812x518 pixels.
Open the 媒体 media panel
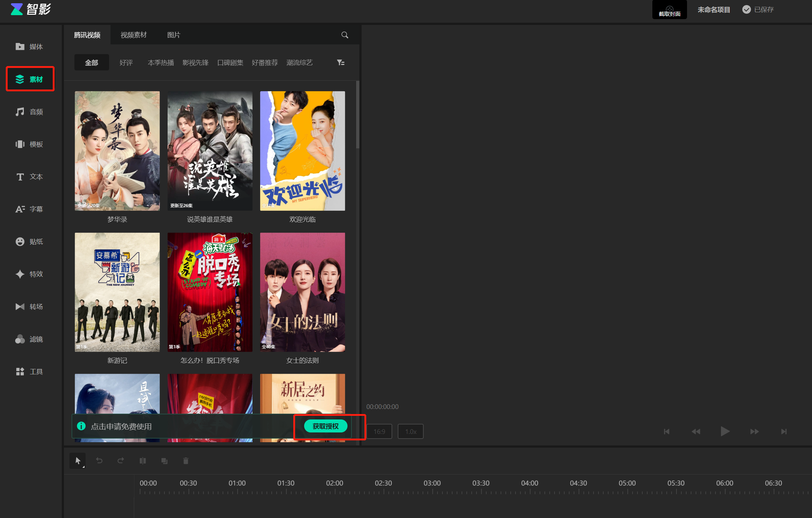tap(29, 47)
